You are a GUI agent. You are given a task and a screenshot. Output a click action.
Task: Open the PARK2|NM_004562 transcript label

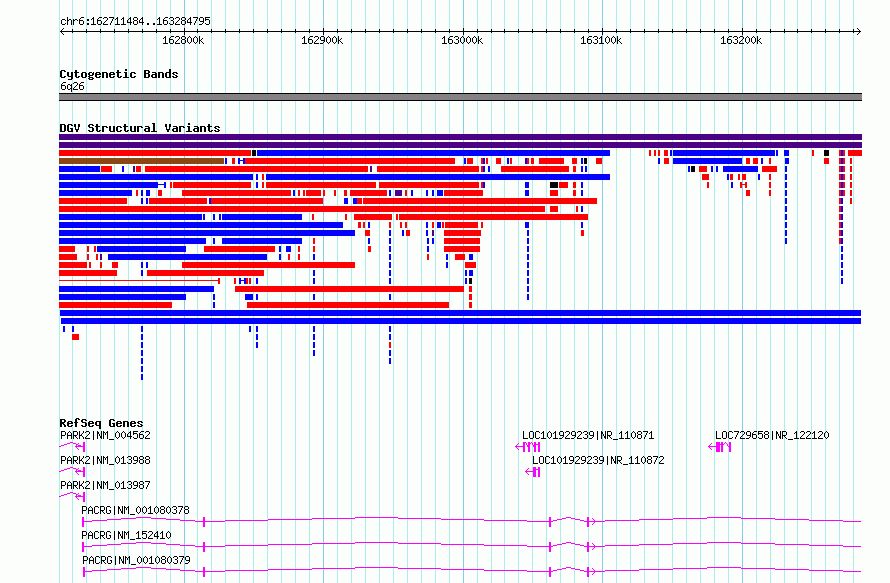pos(105,435)
